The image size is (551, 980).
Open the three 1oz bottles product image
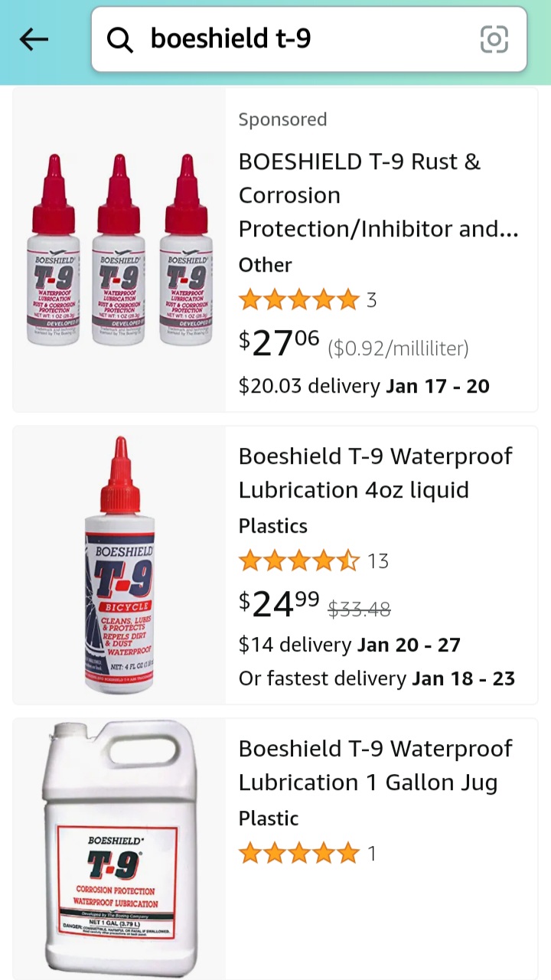(x=119, y=250)
